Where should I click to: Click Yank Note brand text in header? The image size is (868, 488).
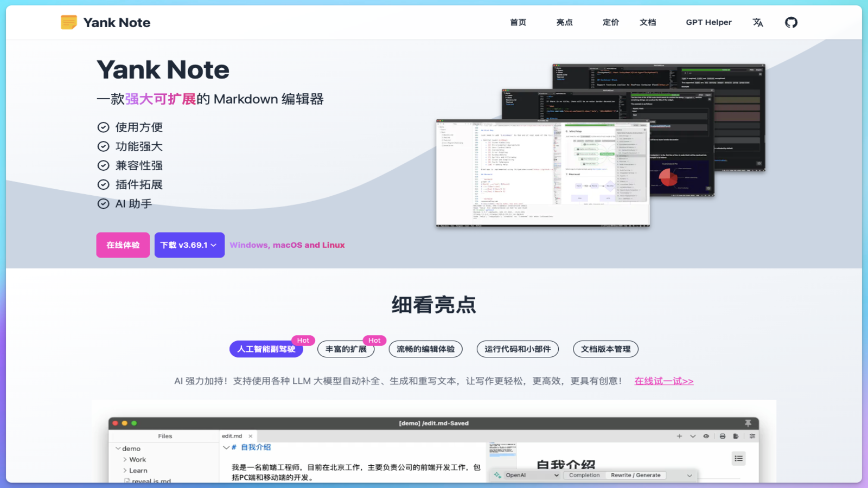click(x=117, y=22)
